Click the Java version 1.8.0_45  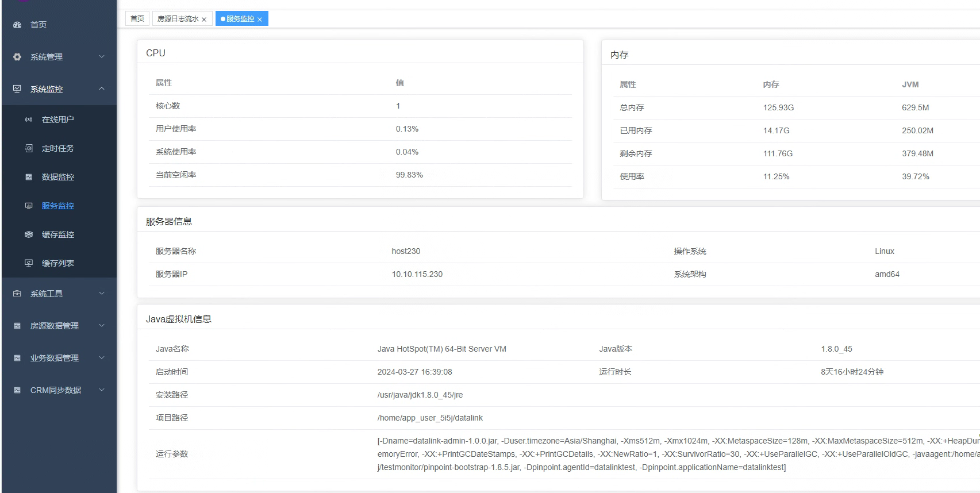(836, 349)
